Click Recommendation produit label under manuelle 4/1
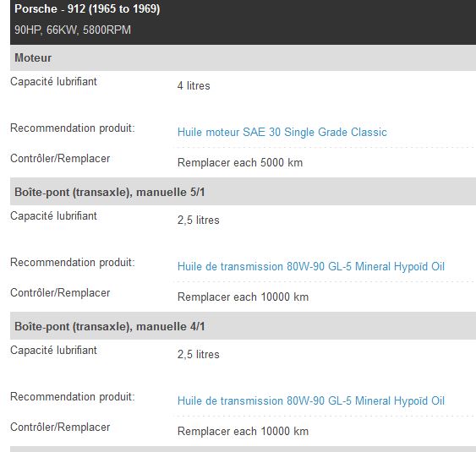The width and height of the screenshot is (476, 452). coord(72,397)
